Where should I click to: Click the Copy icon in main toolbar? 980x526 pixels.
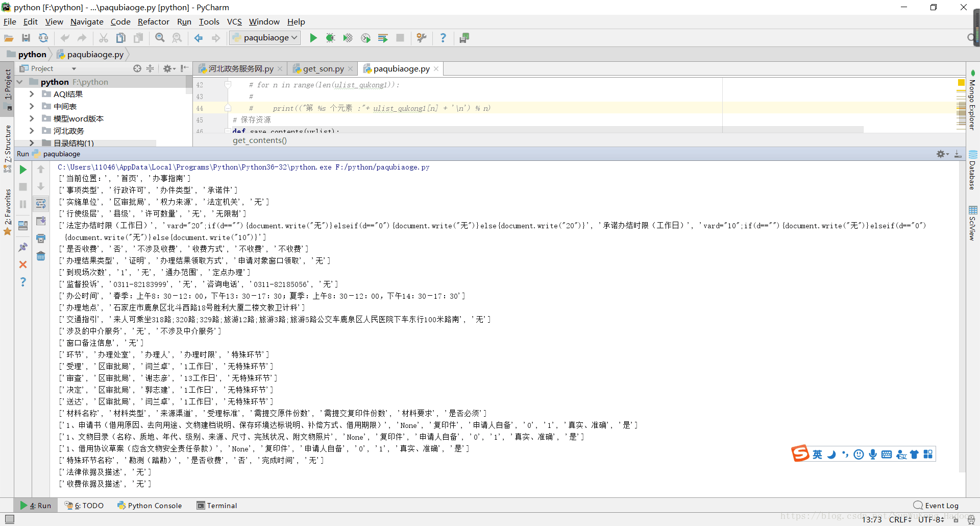pos(121,38)
